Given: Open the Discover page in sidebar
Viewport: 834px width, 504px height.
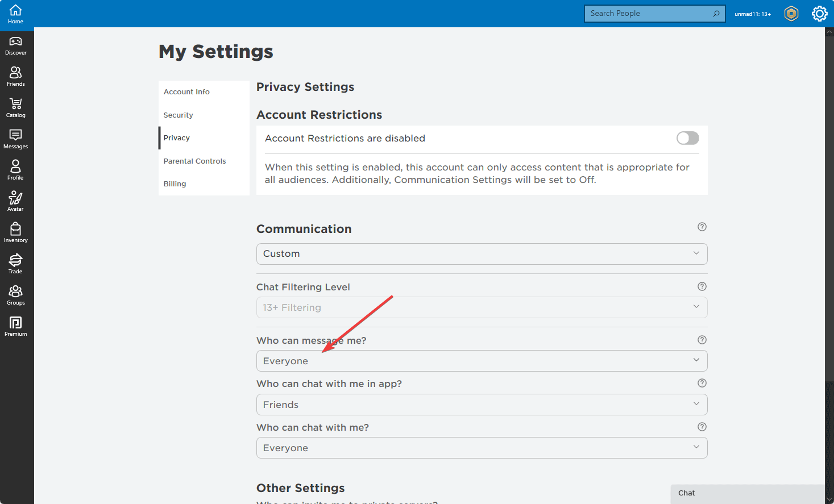Looking at the screenshot, I should [16, 45].
